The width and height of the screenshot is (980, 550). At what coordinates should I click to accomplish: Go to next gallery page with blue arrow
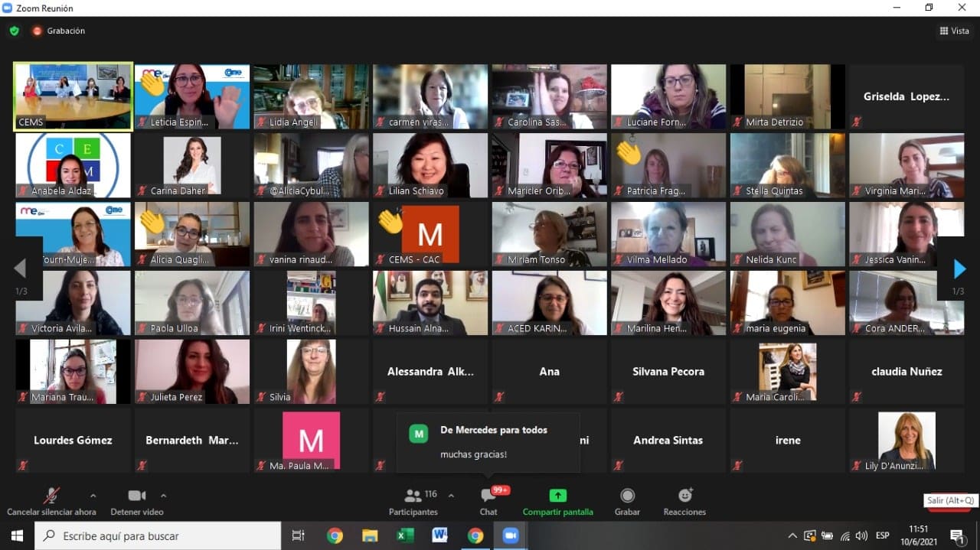coord(959,268)
